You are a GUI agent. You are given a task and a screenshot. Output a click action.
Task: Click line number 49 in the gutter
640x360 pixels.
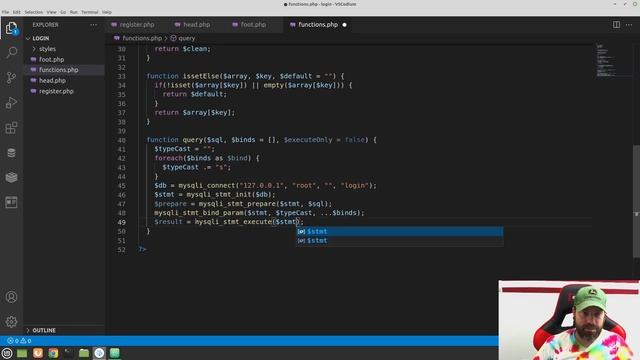click(x=121, y=222)
